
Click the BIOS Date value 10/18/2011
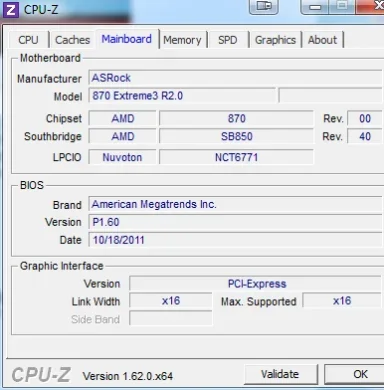pyautogui.click(x=235, y=240)
